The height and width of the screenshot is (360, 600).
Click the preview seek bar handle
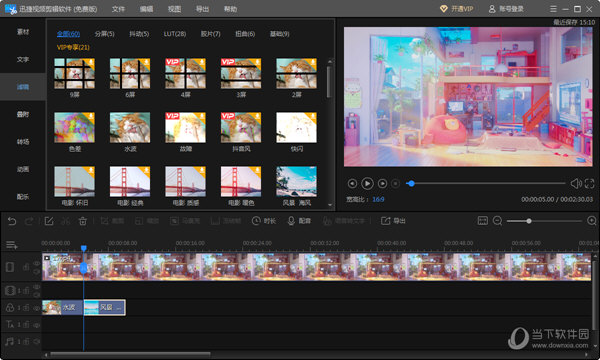[x=411, y=184]
